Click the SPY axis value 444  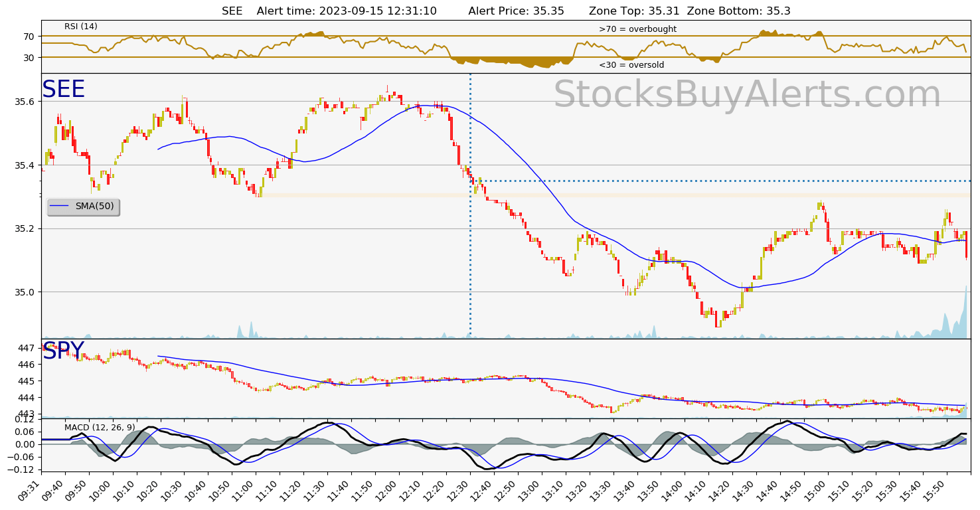pyautogui.click(x=27, y=398)
